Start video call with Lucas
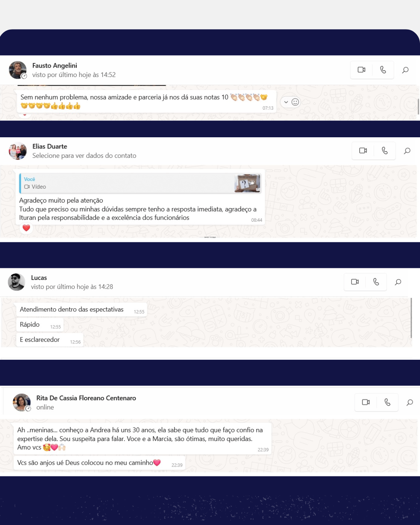Viewport: 420px width, 525px height. click(x=355, y=282)
